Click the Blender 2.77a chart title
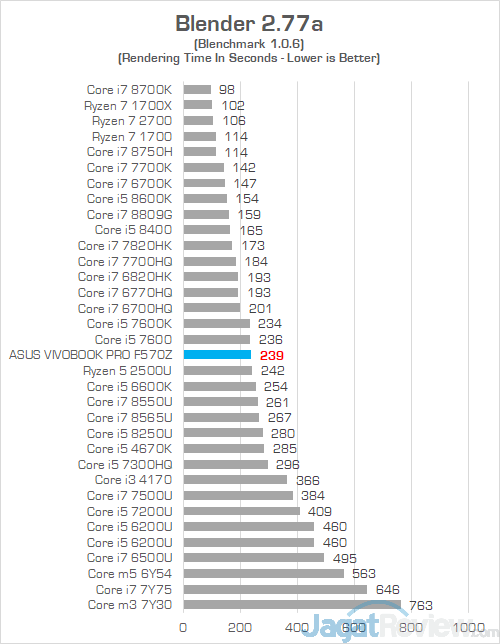Image resolution: width=500 pixels, height=644 pixels. (249, 23)
